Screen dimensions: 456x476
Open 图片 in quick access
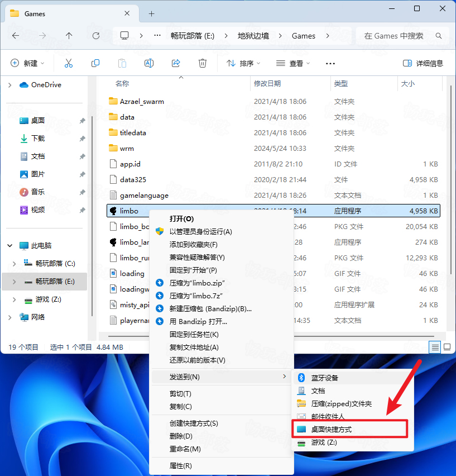click(x=37, y=174)
